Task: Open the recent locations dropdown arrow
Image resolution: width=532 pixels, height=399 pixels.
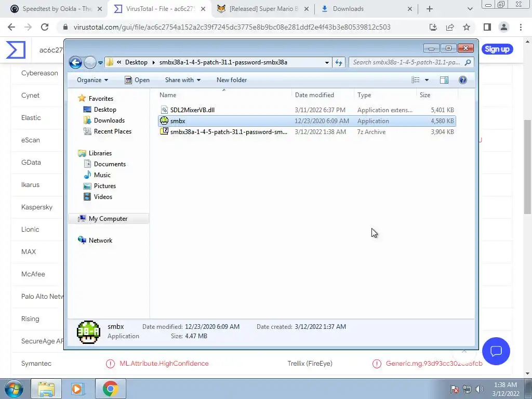Action: pyautogui.click(x=100, y=63)
